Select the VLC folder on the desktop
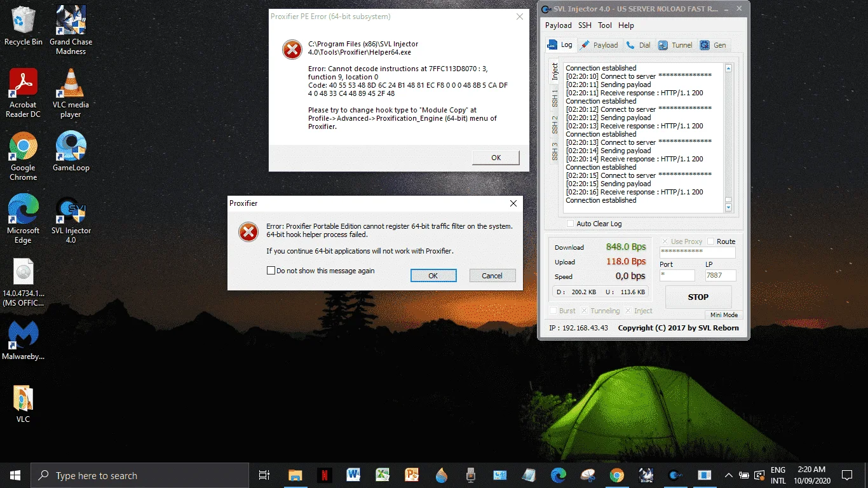 (23, 404)
